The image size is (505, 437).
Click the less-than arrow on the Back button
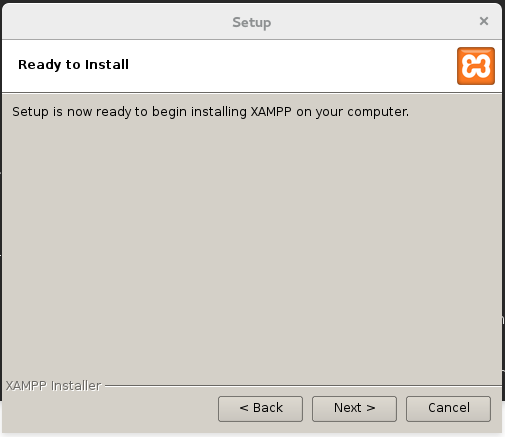pyautogui.click(x=244, y=408)
